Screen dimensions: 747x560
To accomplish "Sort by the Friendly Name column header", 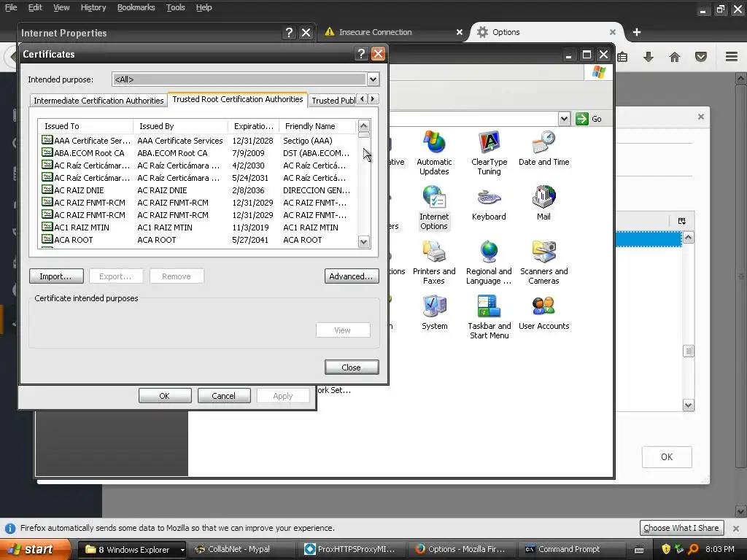I will pyautogui.click(x=317, y=126).
